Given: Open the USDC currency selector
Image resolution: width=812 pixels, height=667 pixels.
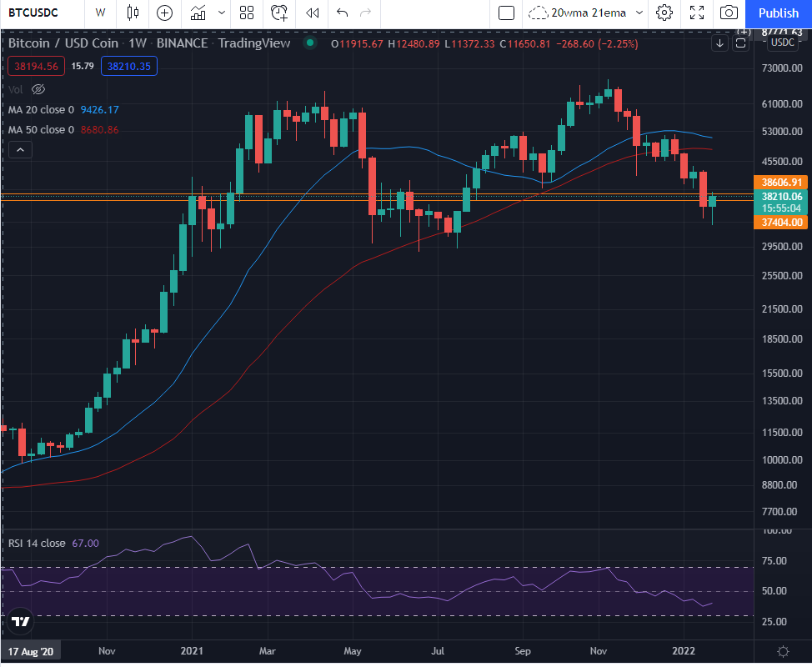Looking at the screenshot, I should coord(783,43).
